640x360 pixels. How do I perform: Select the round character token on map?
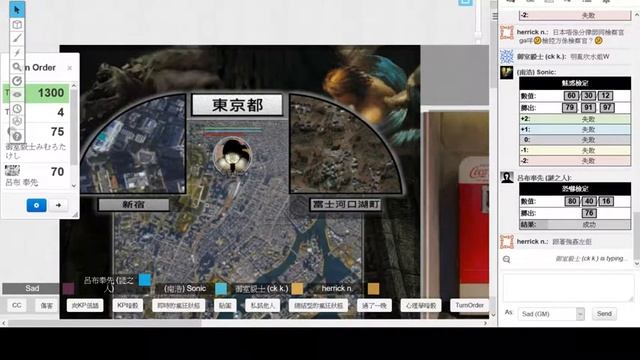[x=232, y=156]
